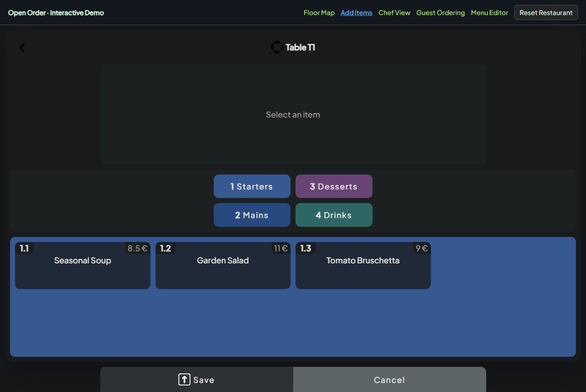The height and width of the screenshot is (392, 586).
Task: Go to Chef View
Action: [x=395, y=13]
